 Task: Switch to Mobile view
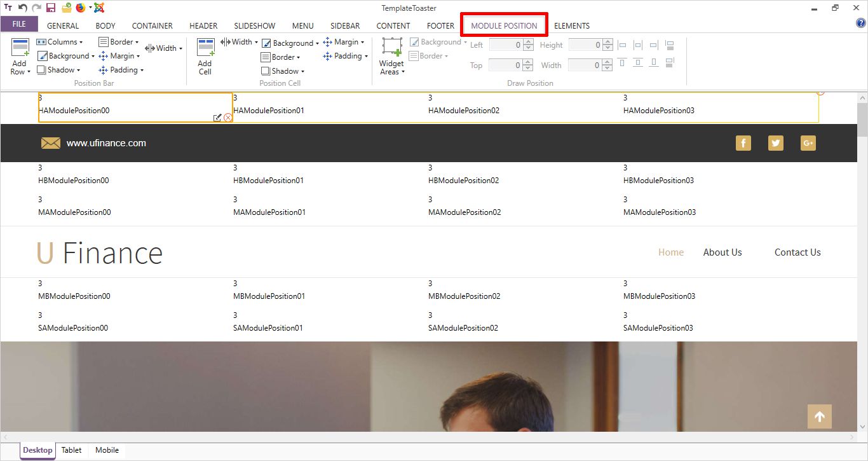pos(107,450)
